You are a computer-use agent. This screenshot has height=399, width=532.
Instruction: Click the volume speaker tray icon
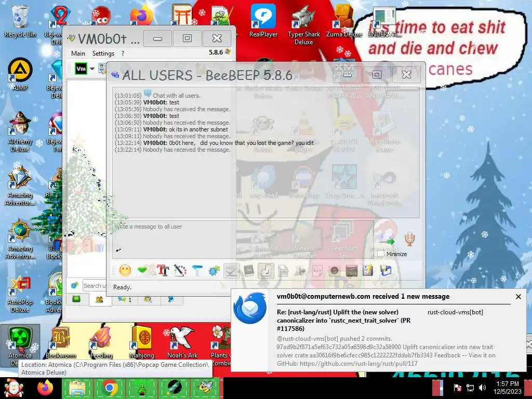(x=482, y=388)
